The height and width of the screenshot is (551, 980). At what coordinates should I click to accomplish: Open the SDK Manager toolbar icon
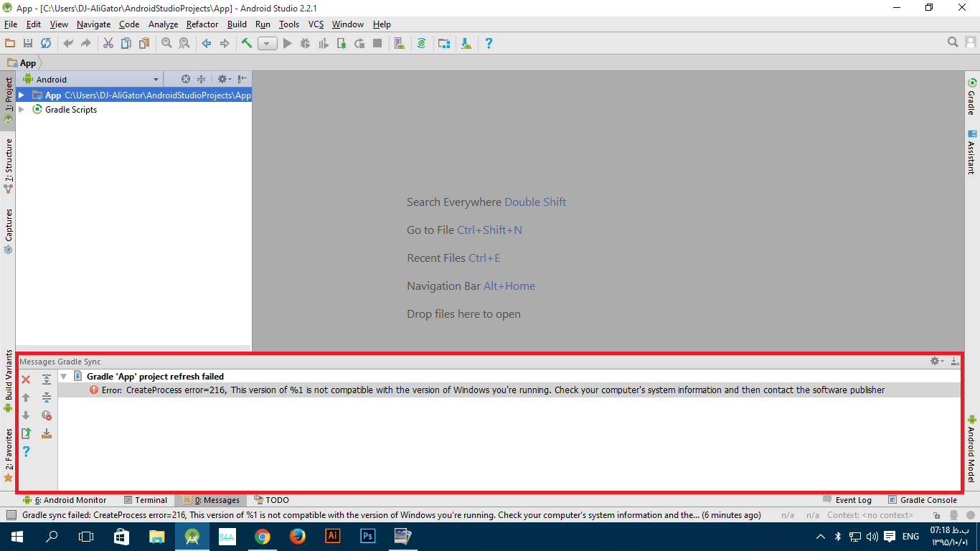[466, 44]
